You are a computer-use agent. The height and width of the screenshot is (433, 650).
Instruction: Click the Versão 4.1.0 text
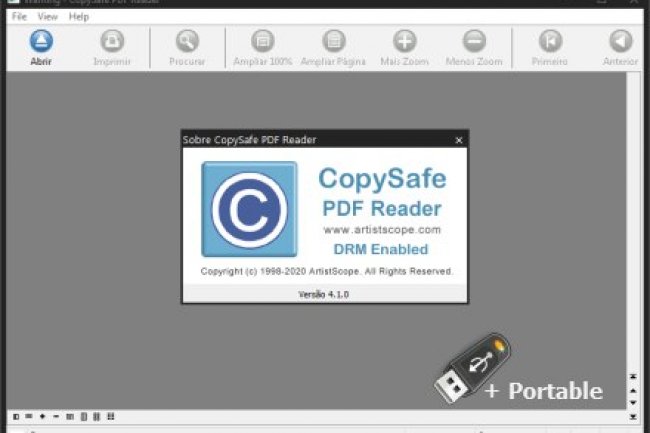click(323, 294)
